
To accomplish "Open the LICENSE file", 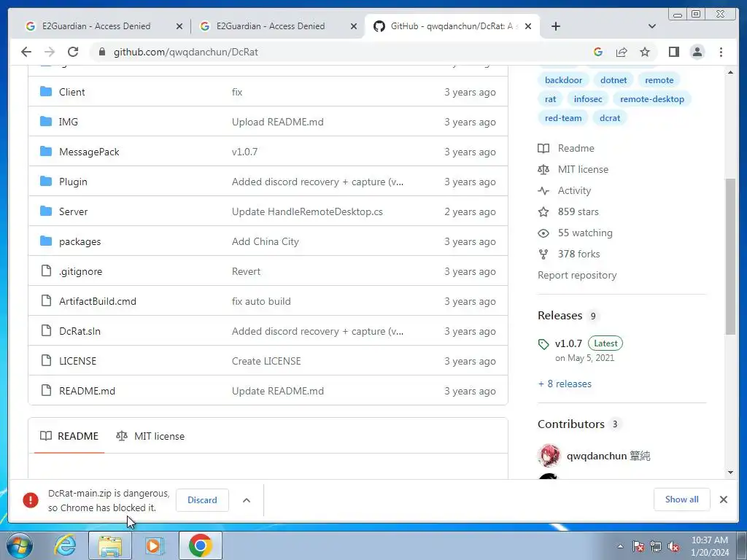I will [77, 361].
